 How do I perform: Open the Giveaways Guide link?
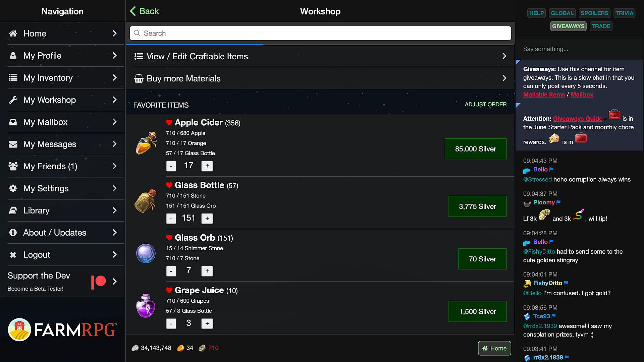click(x=577, y=119)
